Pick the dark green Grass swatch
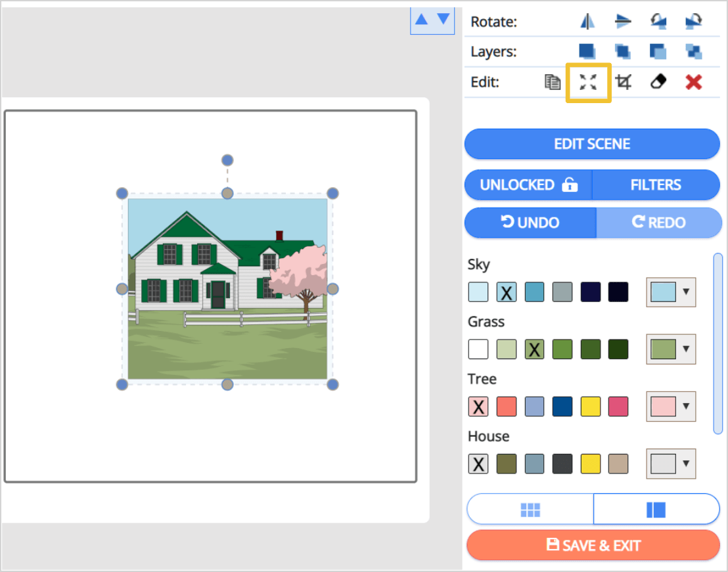The height and width of the screenshot is (572, 728). coord(591,349)
